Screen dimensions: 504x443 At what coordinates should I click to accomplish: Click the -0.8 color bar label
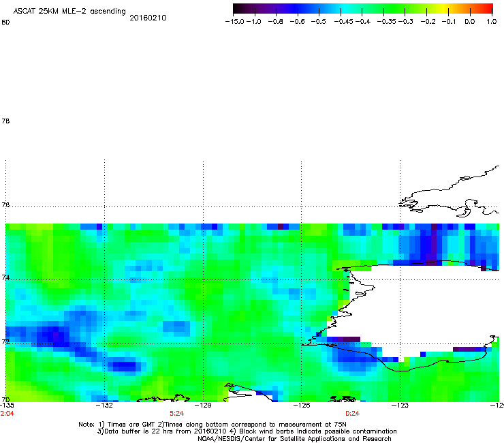(275, 22)
